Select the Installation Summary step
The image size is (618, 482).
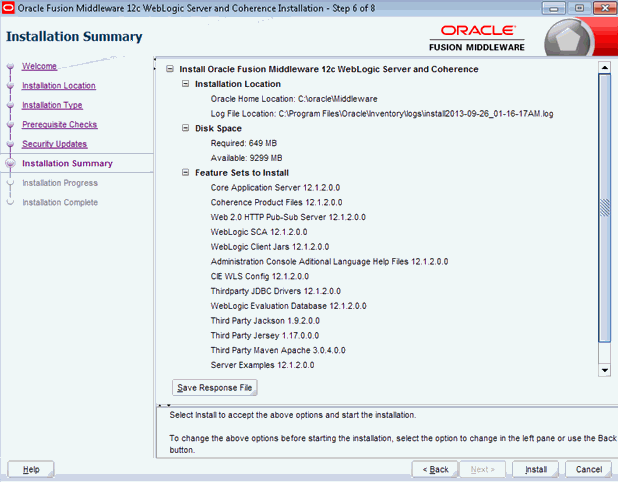pyautogui.click(x=67, y=163)
